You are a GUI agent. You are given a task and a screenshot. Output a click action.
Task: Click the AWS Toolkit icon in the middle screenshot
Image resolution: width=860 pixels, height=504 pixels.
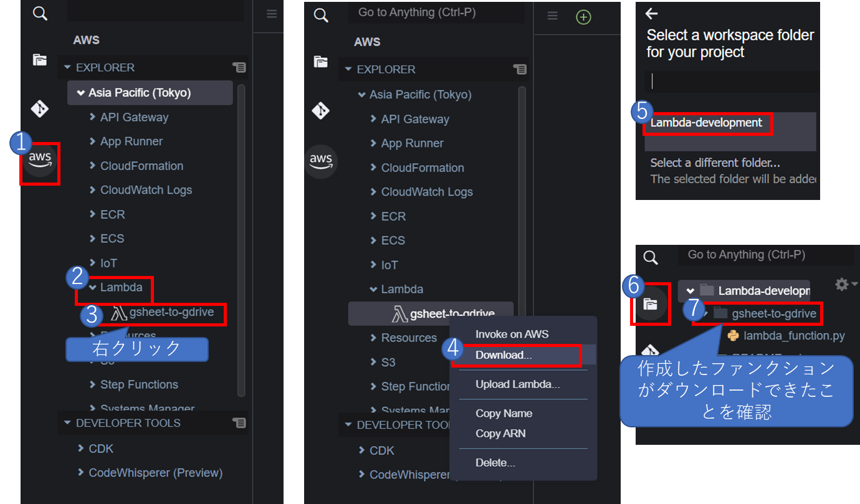321,161
